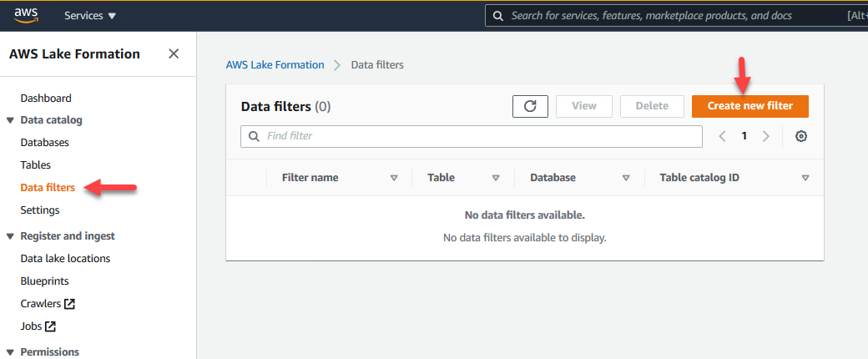Go to previous page of filters
Image resolution: width=868 pixels, height=359 pixels.
click(723, 136)
